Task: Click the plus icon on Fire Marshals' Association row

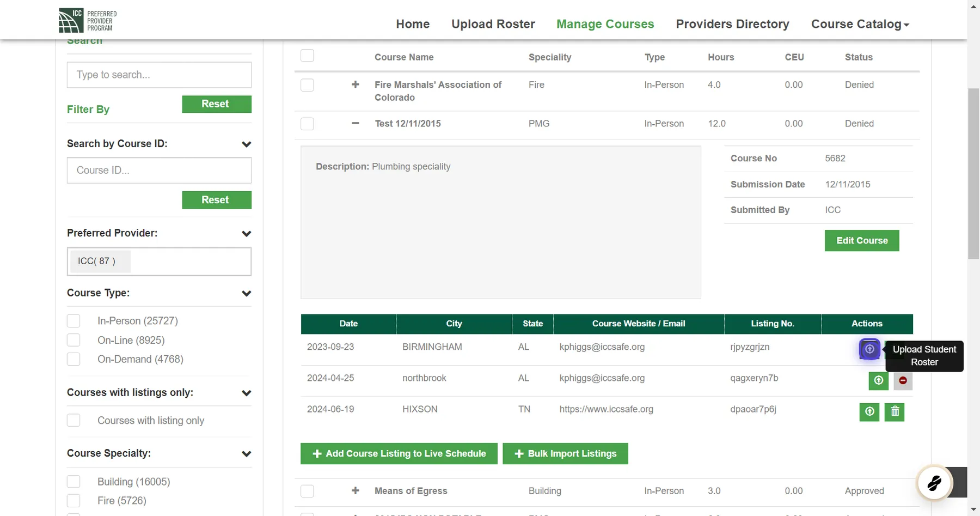Action: coord(356,85)
